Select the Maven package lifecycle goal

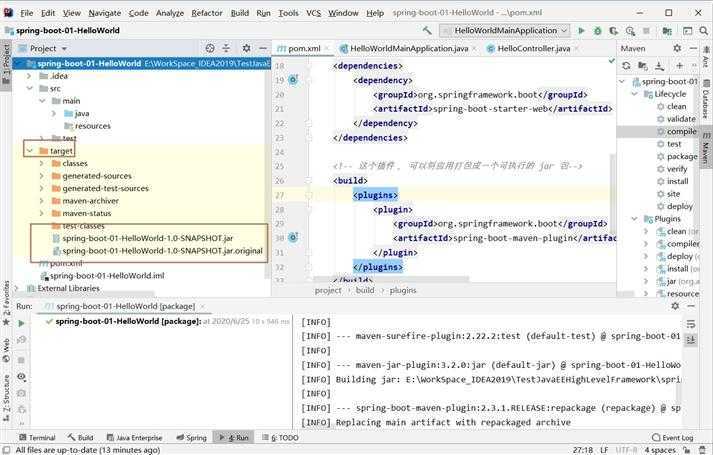point(682,156)
